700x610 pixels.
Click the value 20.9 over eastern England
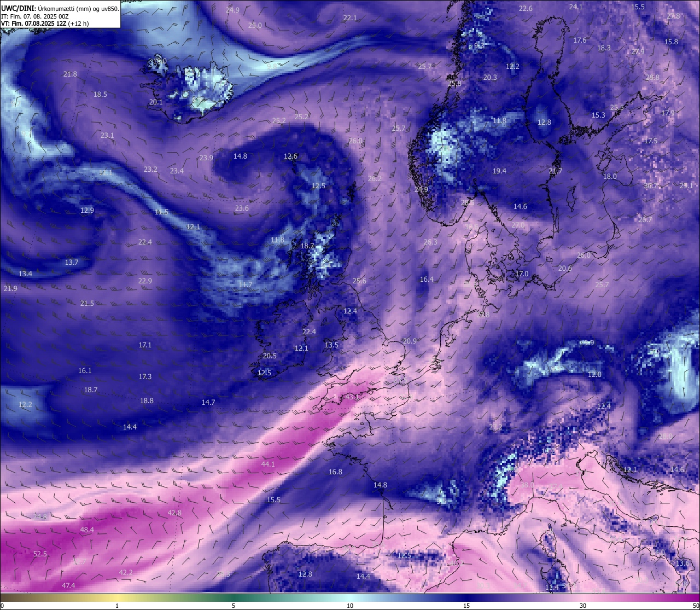tap(410, 341)
